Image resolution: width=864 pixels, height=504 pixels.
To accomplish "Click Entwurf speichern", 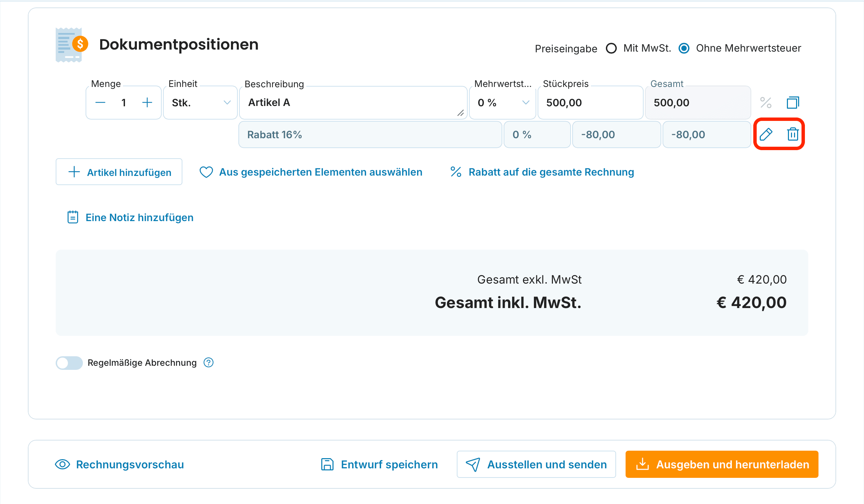I will (x=379, y=465).
